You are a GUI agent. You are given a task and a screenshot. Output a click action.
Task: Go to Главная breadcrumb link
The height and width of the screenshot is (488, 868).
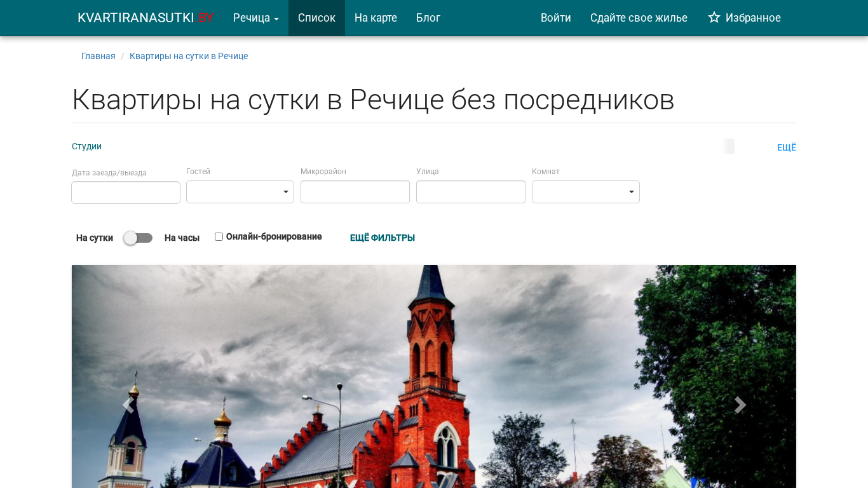pos(98,56)
